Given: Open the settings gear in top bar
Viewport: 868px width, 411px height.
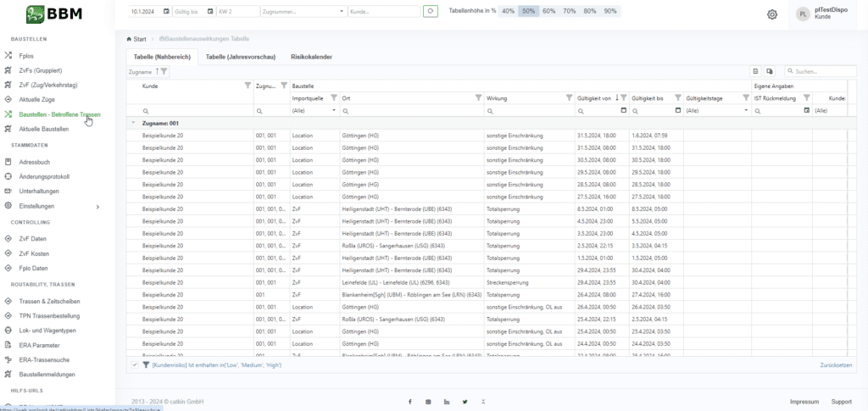Looking at the screenshot, I should 772,14.
